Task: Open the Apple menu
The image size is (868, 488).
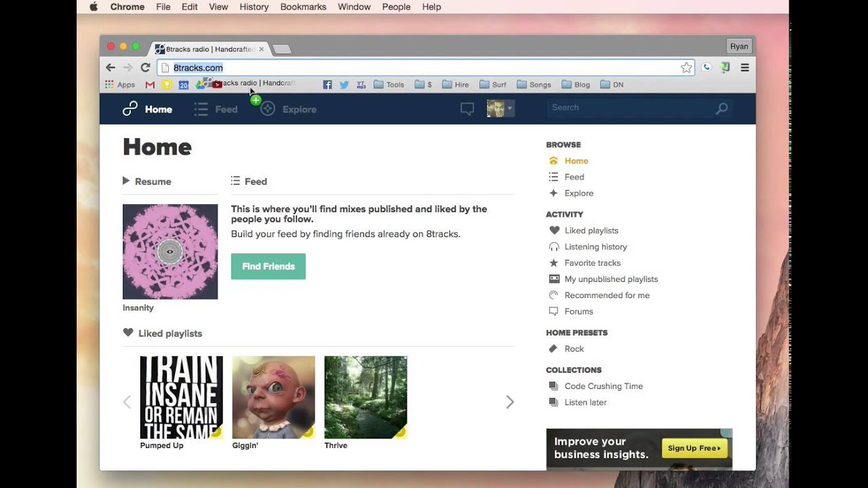Action: click(x=94, y=7)
